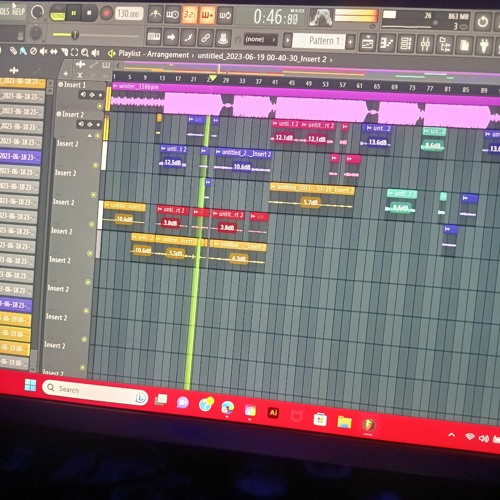Select the Paint brush playlist tool

click(23, 51)
